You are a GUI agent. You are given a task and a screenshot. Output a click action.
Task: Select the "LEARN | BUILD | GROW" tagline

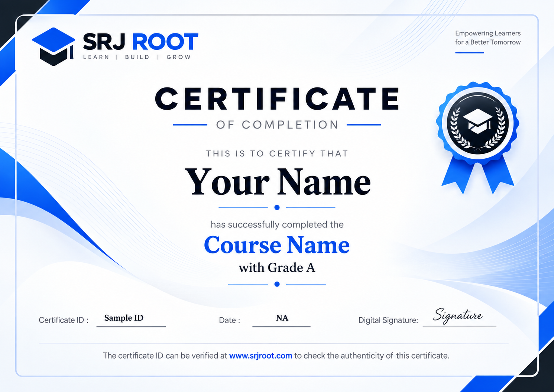[137, 57]
